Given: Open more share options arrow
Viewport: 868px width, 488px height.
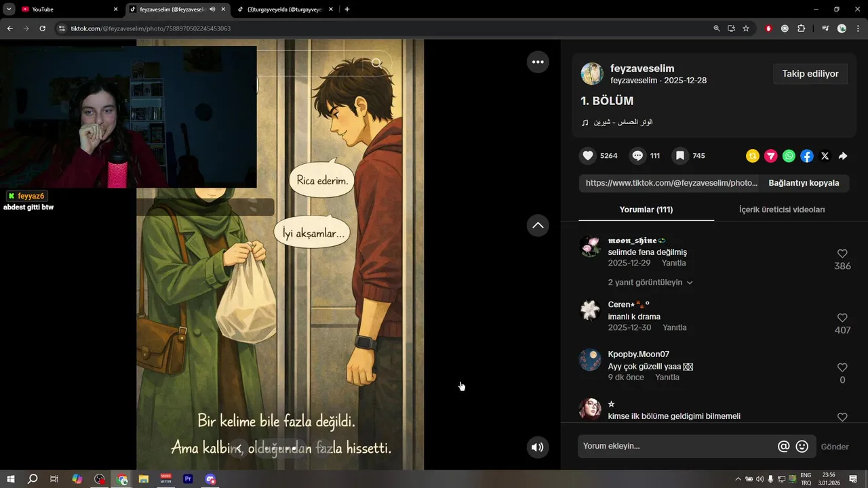Looking at the screenshot, I should coord(843,156).
